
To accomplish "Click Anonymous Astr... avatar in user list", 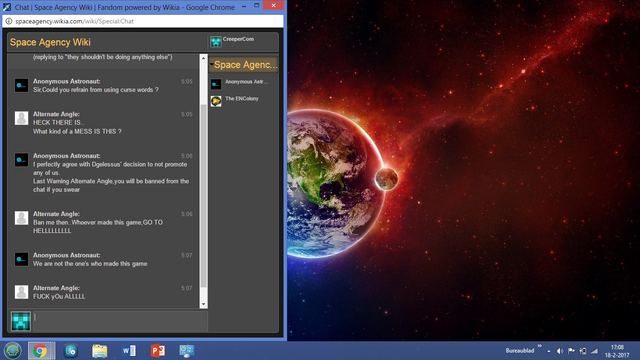I will tap(216, 84).
